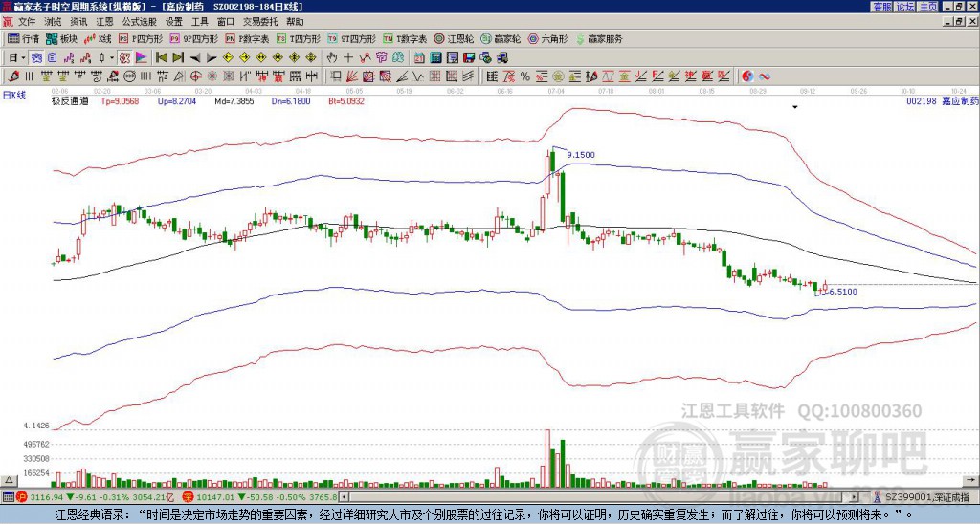
Task: Click the 客服 button in title bar
Action: tap(881, 7)
